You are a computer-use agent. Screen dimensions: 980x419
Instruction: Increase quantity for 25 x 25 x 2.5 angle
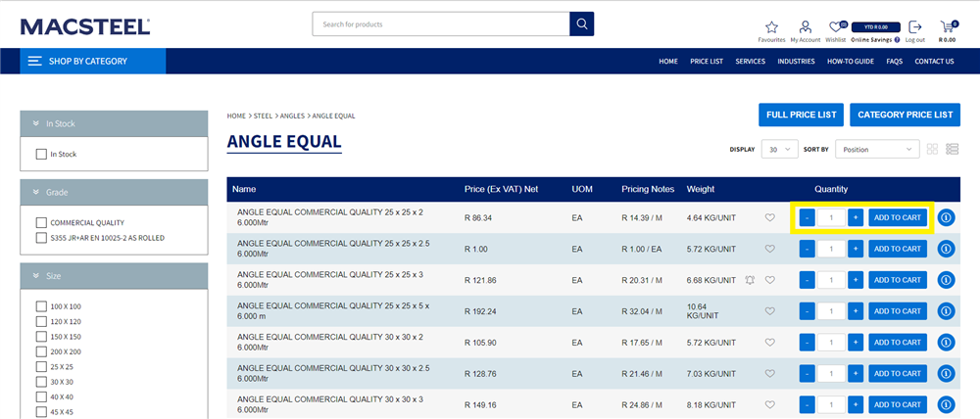[856, 249]
